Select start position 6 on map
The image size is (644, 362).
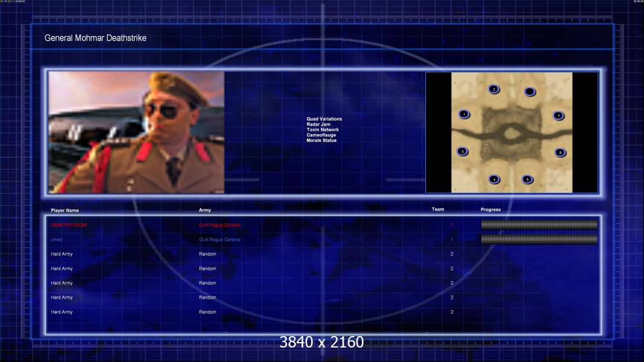(560, 153)
